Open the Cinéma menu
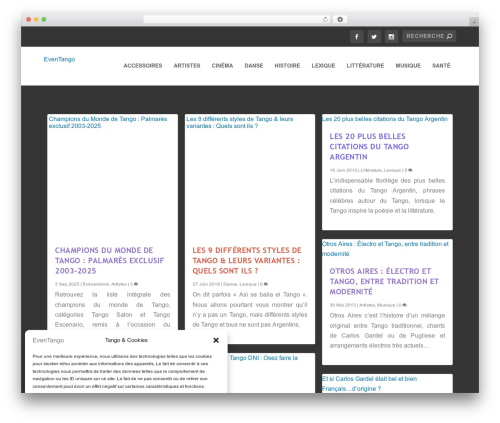 (222, 66)
